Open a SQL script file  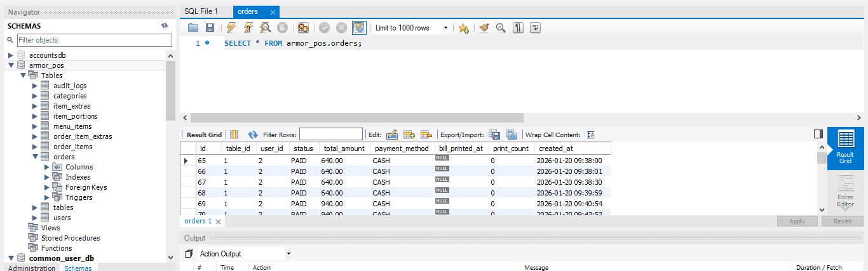(x=193, y=28)
